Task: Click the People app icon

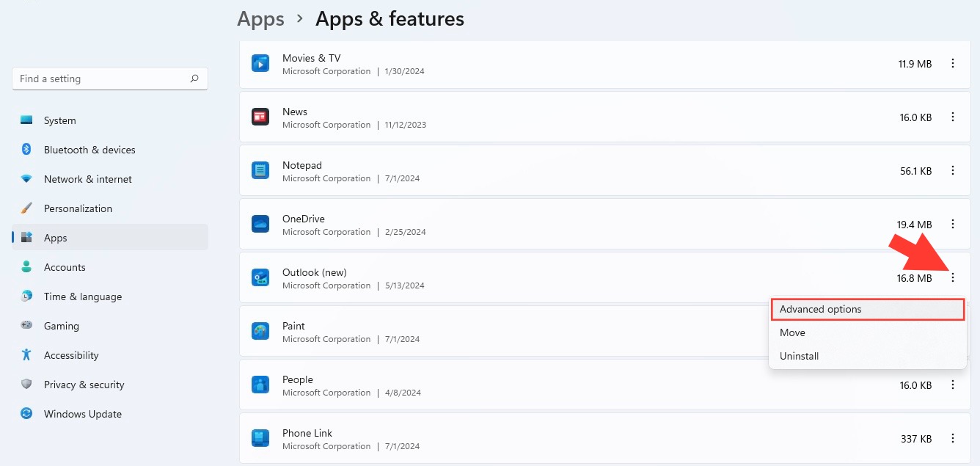Action: [x=260, y=385]
